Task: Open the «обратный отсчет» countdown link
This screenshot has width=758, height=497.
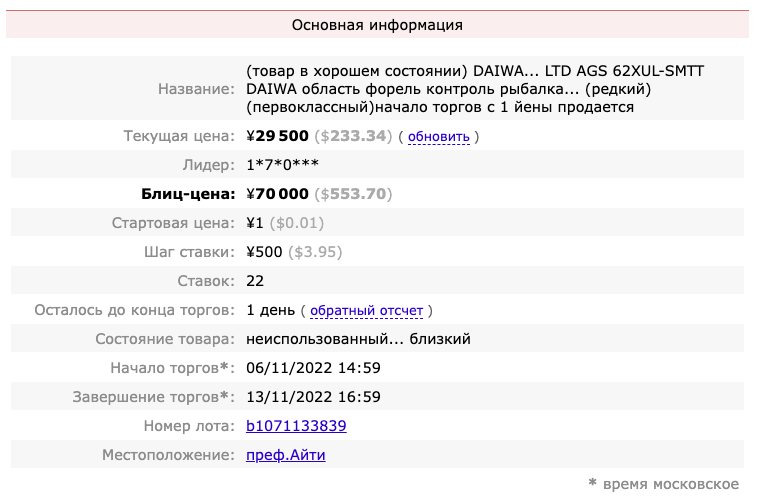Action: point(366,310)
